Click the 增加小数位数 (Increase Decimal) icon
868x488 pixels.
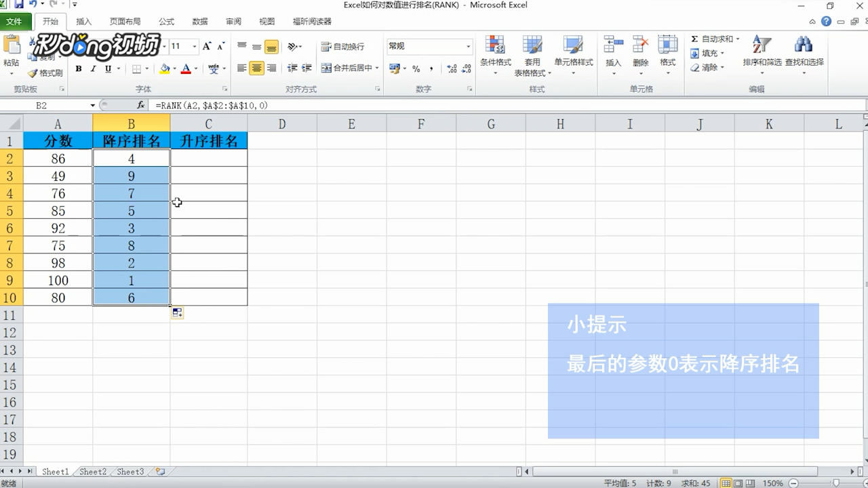point(450,68)
